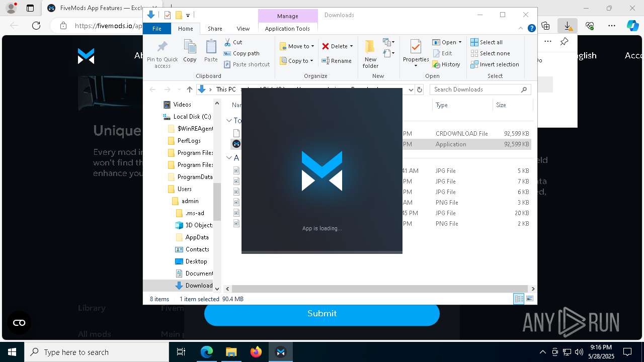Click FiveMods logo on the webpage

click(86, 56)
